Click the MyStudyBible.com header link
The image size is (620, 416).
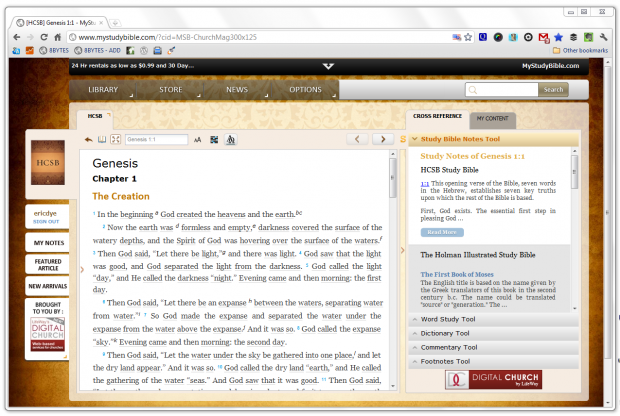550,66
